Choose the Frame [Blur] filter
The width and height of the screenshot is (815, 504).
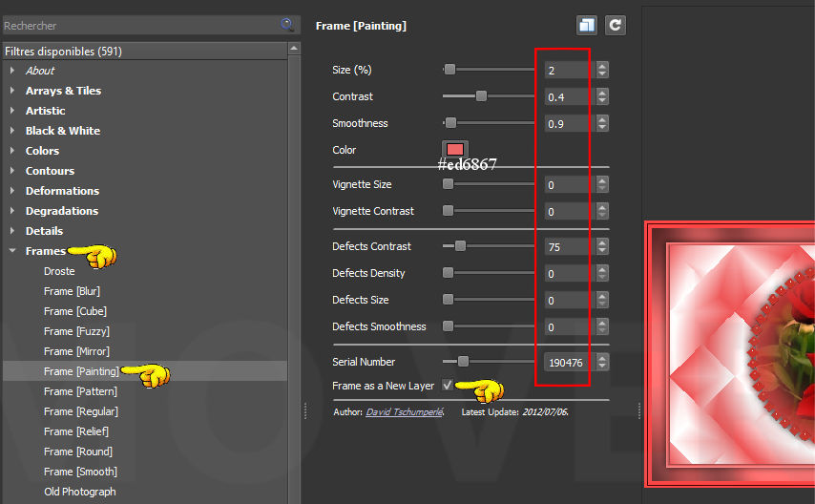72,291
